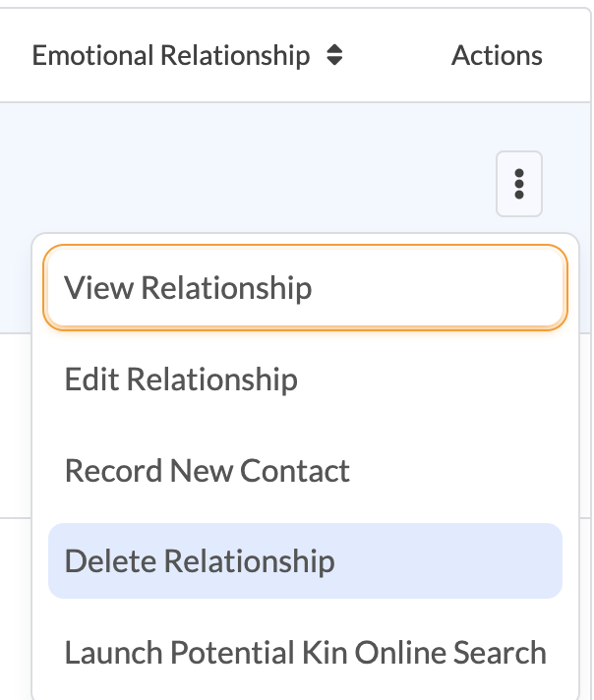Add a contact with Record New Contact

(306, 471)
